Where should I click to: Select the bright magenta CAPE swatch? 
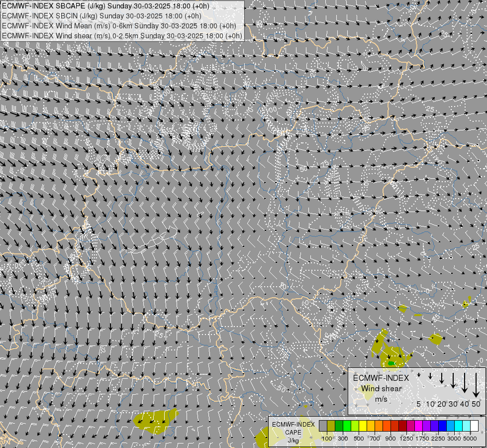pos(419,426)
